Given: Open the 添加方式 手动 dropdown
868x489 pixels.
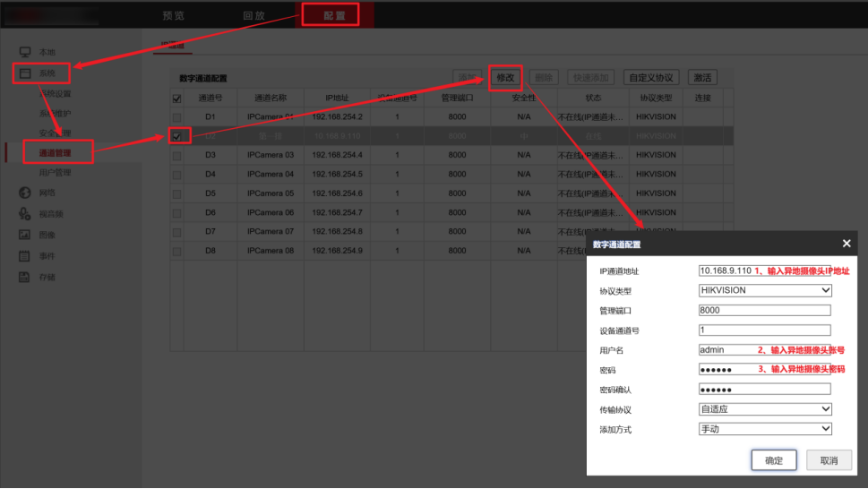Looking at the screenshot, I should click(x=764, y=429).
